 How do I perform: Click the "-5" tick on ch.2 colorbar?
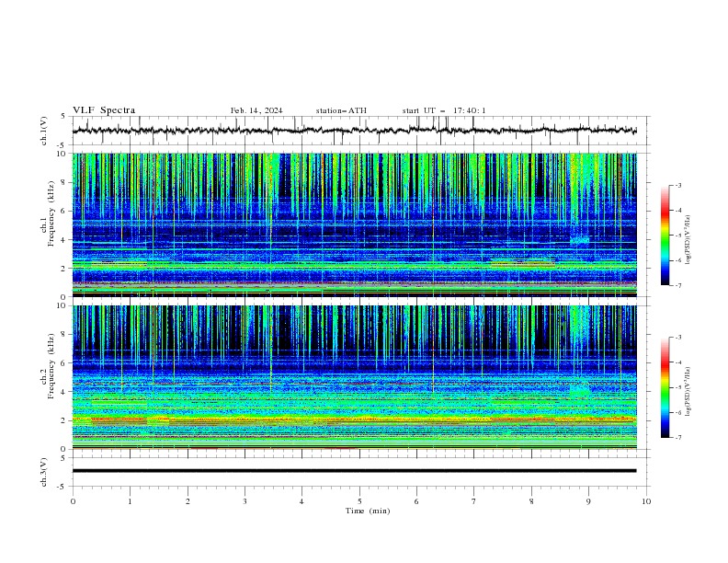click(x=677, y=387)
